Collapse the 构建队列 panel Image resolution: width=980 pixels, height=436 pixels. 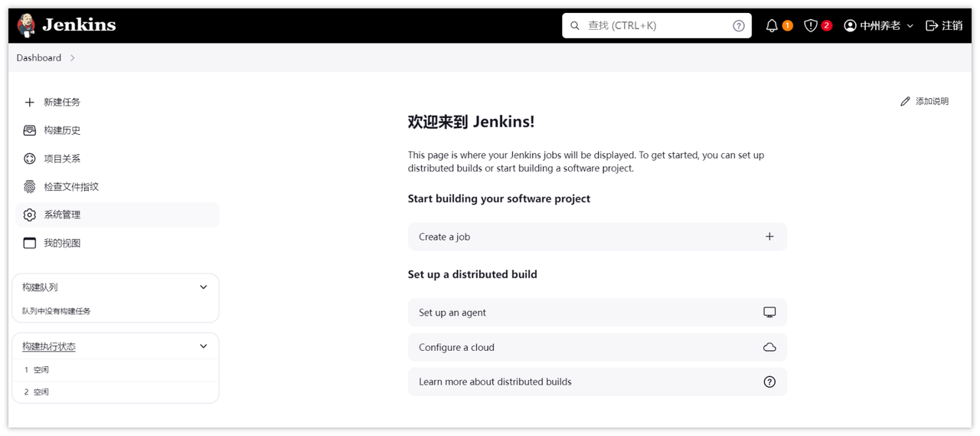pyautogui.click(x=203, y=287)
